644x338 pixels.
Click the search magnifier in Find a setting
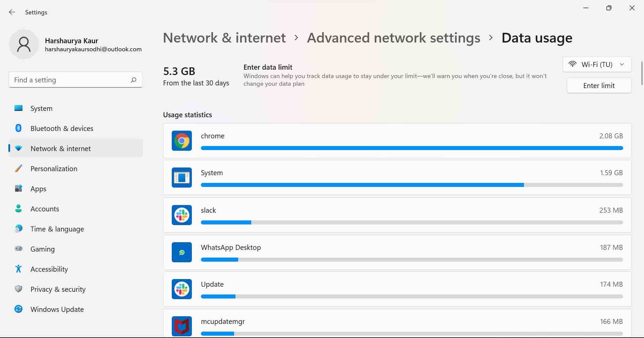click(x=133, y=80)
